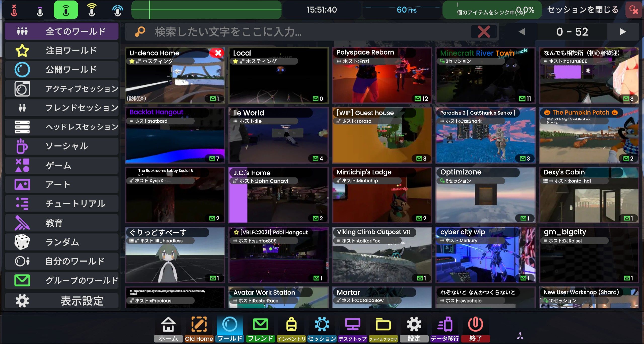
Task: Switch to the 公開ワールド category
Action: pyautogui.click(x=62, y=69)
